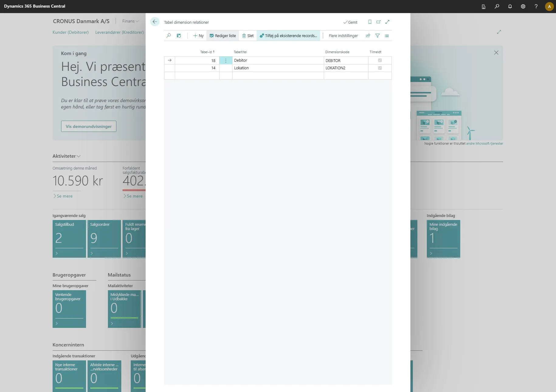
Task: Expand Se mere under Forfaldent salgsfakturabeløb
Action: [133, 196]
